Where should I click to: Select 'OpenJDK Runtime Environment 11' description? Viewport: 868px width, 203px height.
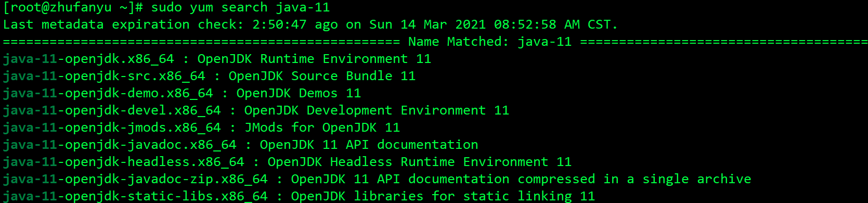click(x=314, y=59)
